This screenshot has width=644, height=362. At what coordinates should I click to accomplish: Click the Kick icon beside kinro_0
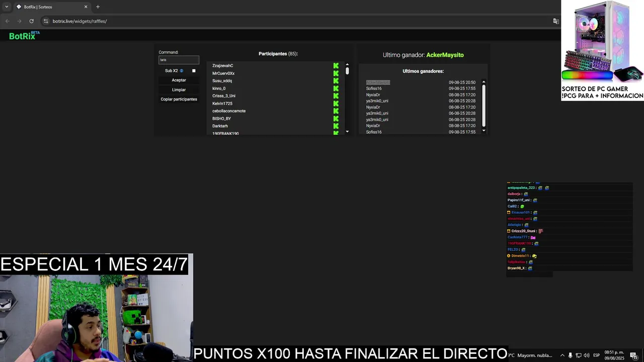pos(336,88)
